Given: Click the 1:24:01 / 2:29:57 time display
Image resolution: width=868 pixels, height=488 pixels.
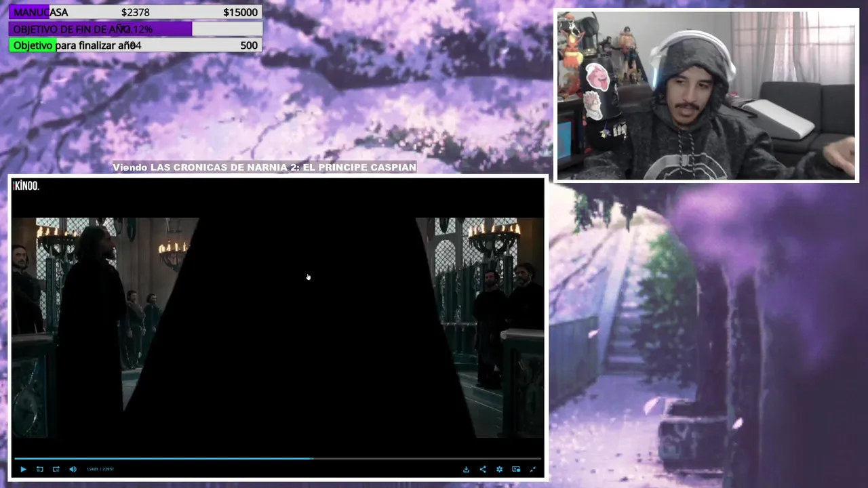Looking at the screenshot, I should point(100,469).
